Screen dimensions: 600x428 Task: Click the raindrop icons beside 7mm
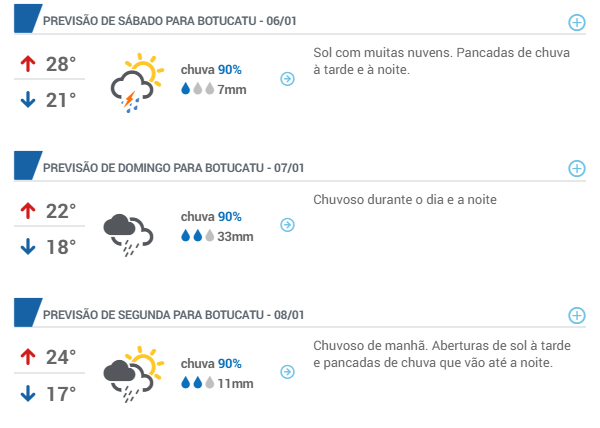[197, 89]
